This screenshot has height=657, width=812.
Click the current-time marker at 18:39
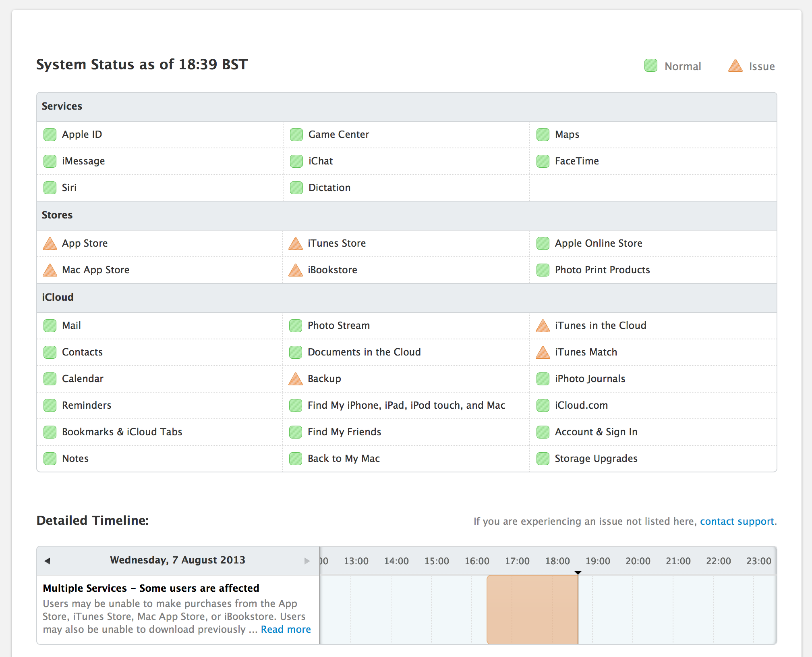tap(578, 572)
